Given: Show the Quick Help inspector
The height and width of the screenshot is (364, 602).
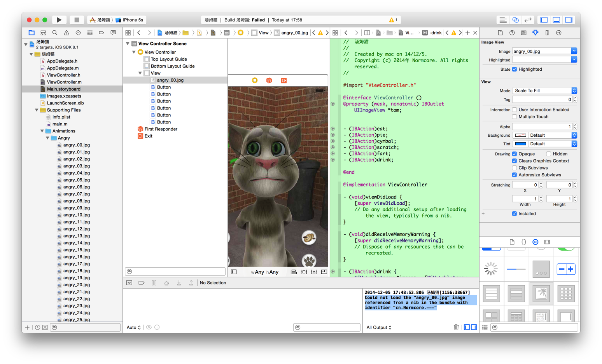Looking at the screenshot, I should coord(512,33).
